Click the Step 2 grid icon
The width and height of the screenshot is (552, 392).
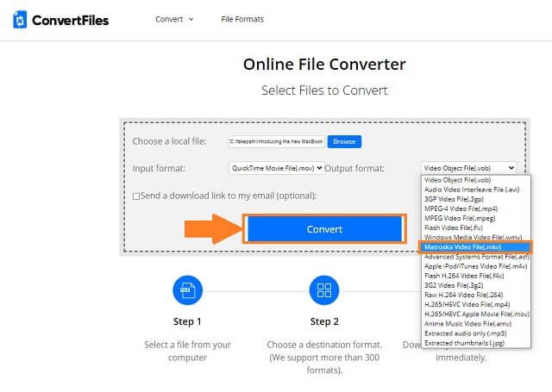pyautogui.click(x=324, y=290)
